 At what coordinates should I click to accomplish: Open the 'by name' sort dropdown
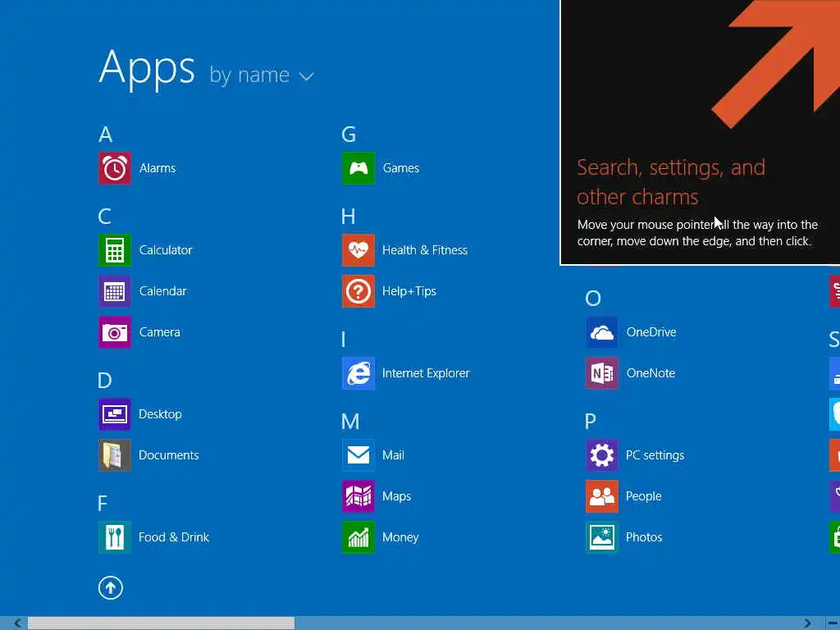(262, 75)
